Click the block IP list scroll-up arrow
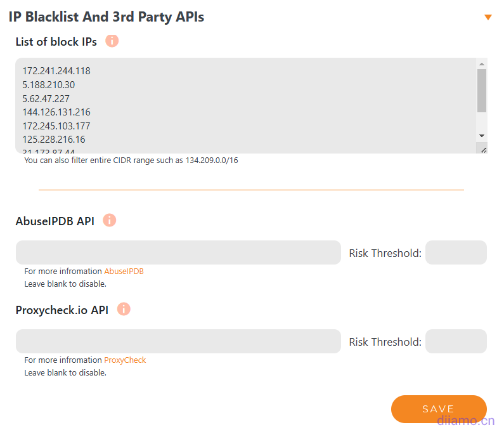 [x=482, y=64]
